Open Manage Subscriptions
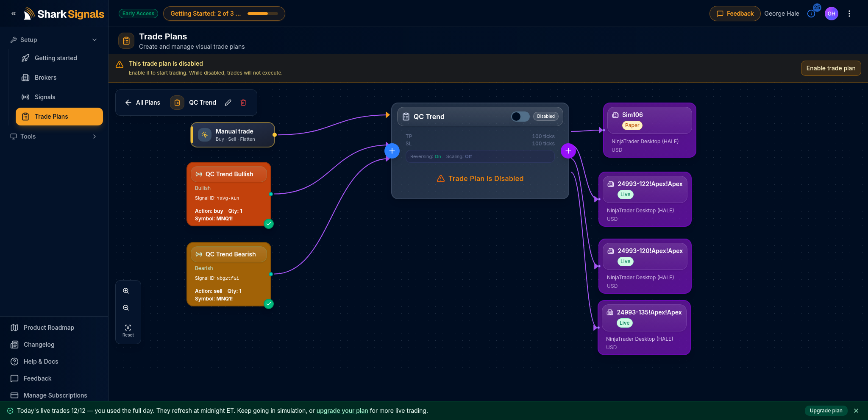 click(54, 395)
